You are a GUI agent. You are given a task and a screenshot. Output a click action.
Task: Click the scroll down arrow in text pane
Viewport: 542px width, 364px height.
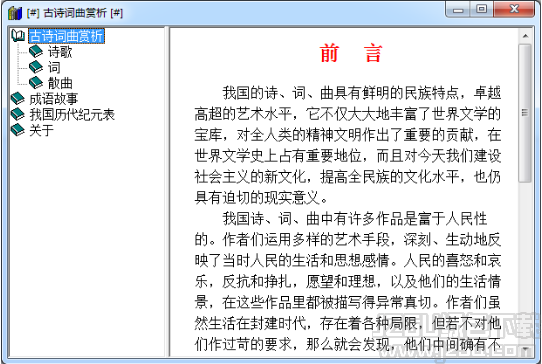pos(525,349)
